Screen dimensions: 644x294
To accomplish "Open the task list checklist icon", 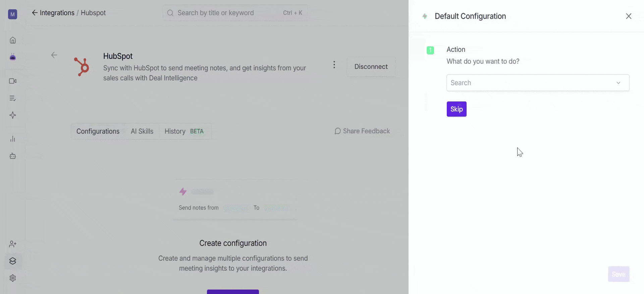I will pyautogui.click(x=13, y=98).
